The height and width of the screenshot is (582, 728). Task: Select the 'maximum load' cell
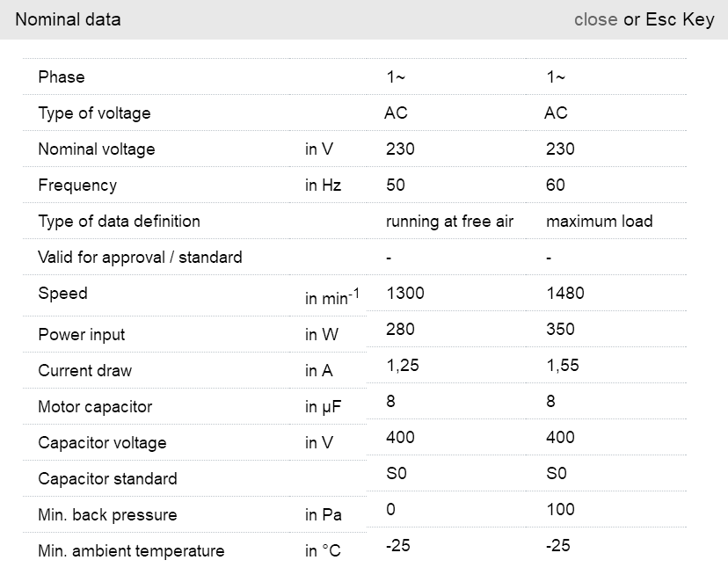pyautogui.click(x=599, y=222)
